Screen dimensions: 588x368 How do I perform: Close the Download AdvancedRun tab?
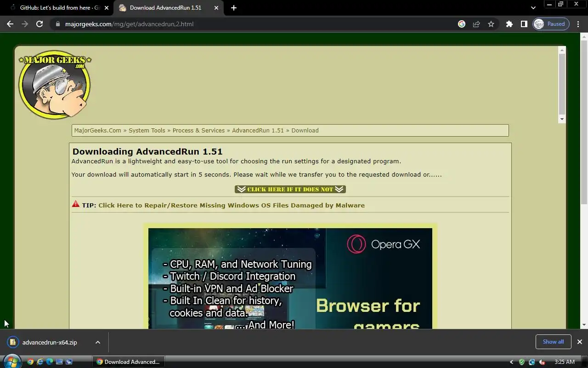point(216,8)
